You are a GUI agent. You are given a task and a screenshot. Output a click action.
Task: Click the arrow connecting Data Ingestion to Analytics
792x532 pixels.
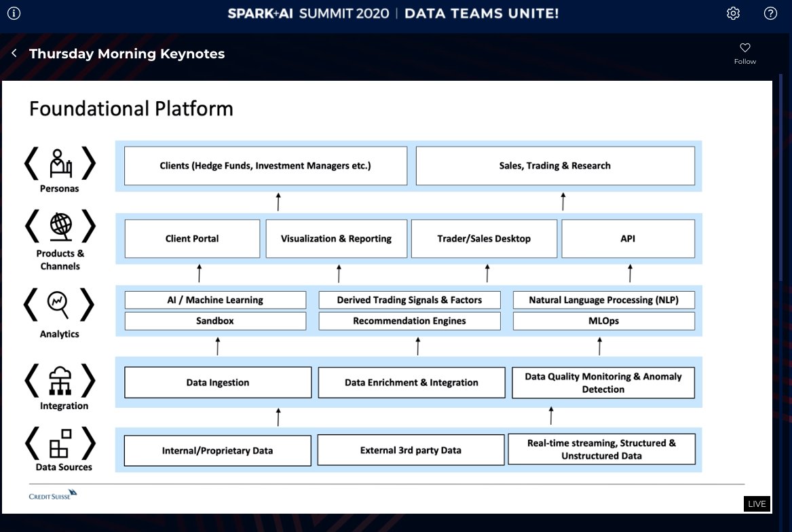217,345
